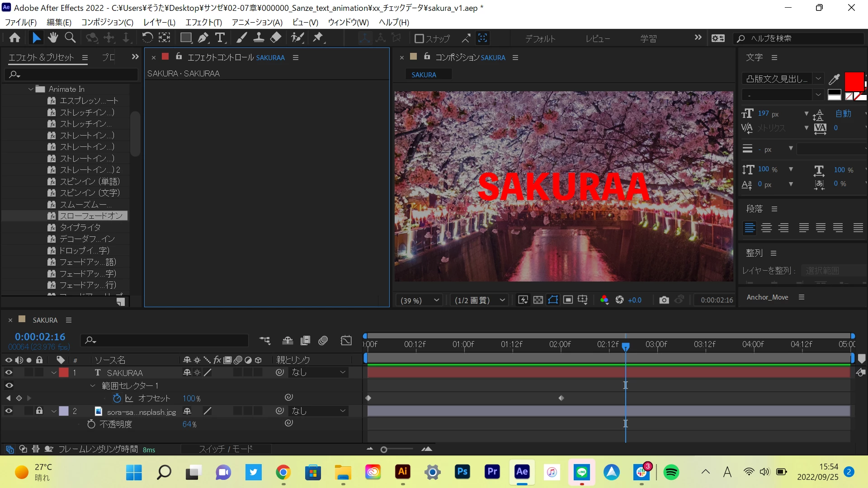Open the アニメーション(A) menu
Screen dimensions: 868x488
point(257,22)
